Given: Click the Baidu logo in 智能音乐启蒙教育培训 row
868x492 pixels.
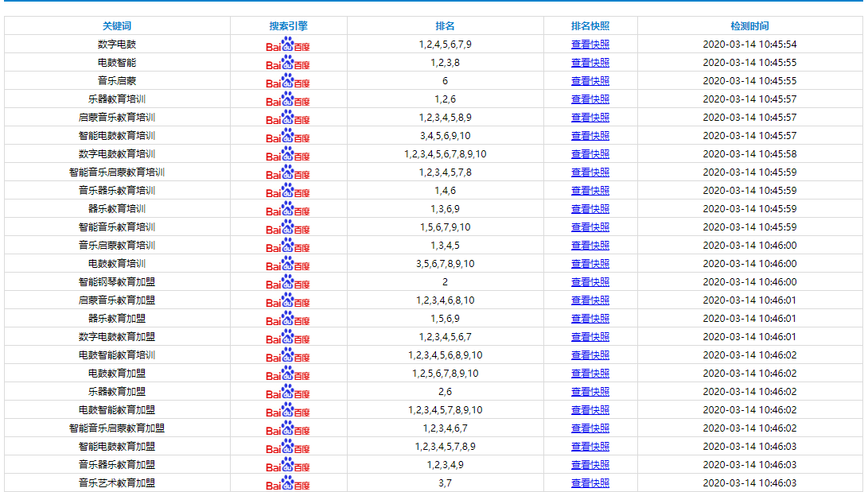Looking at the screenshot, I should coord(288,172).
